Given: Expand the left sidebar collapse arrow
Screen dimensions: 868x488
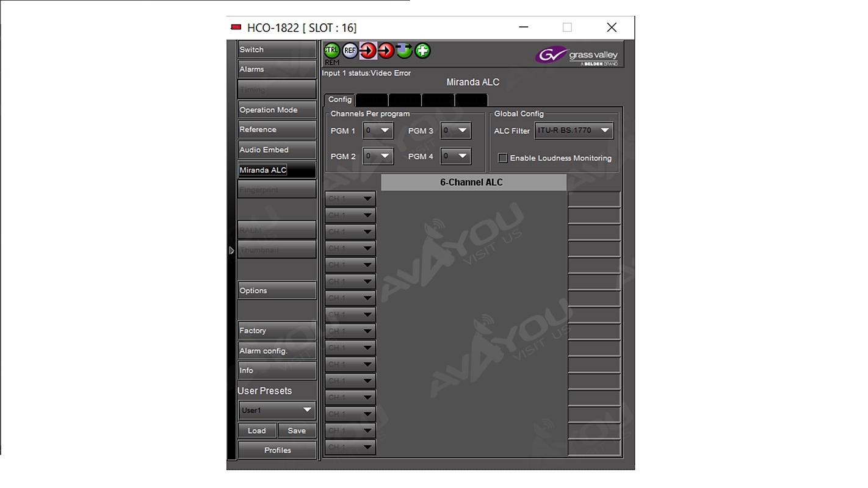Looking at the screenshot, I should pyautogui.click(x=231, y=251).
